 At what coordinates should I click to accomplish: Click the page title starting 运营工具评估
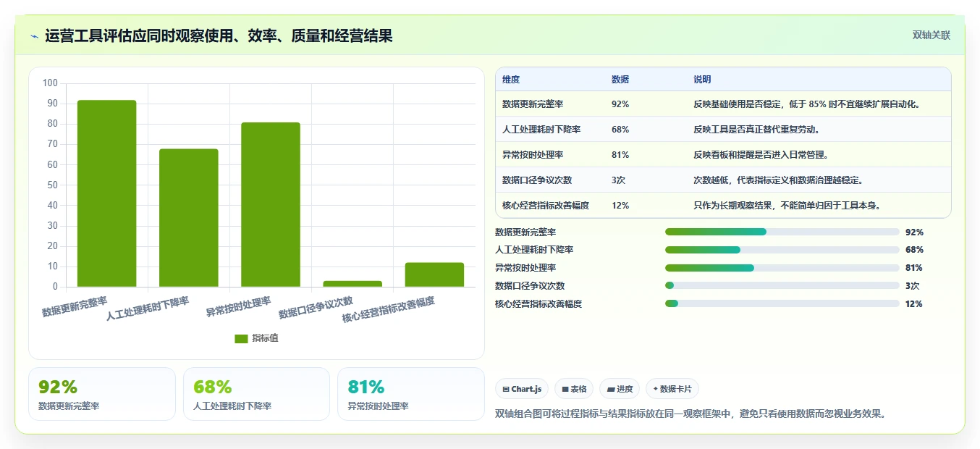(219, 36)
